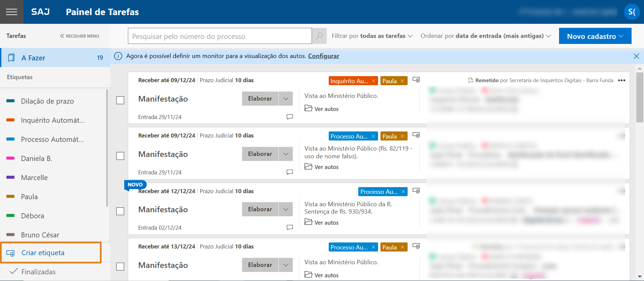
Task: Select the second Manifestação task checkbox
Action: tap(120, 156)
